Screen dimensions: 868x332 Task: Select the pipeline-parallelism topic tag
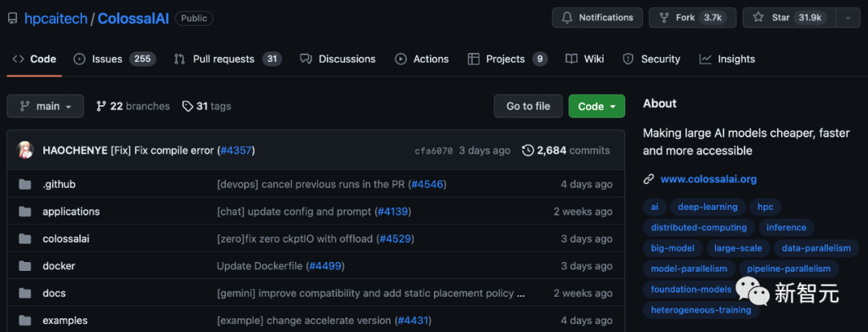pos(789,268)
